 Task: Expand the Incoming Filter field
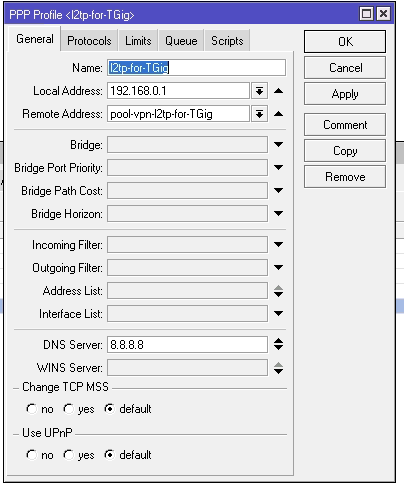tap(278, 244)
